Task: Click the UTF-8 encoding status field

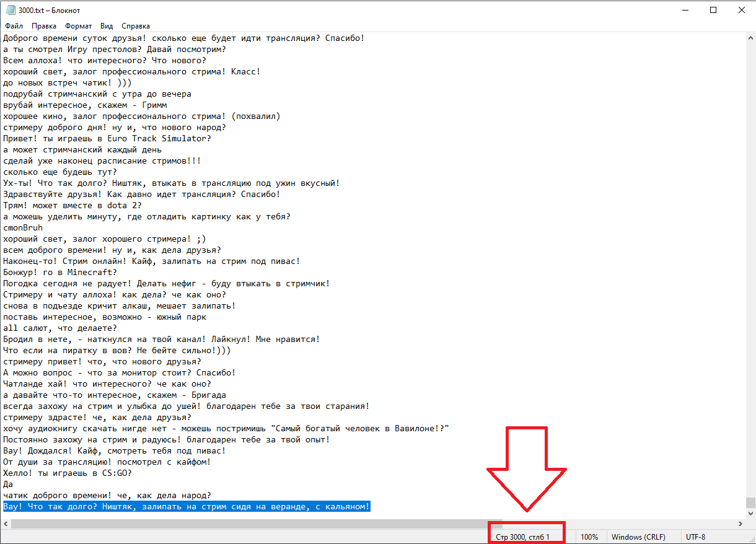Action: pyautogui.click(x=695, y=537)
